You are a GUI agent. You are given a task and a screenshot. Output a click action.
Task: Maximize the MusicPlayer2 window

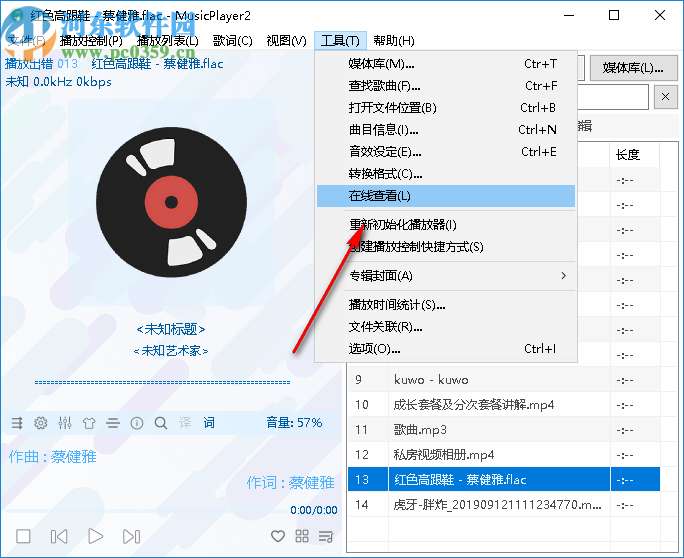tap(614, 15)
